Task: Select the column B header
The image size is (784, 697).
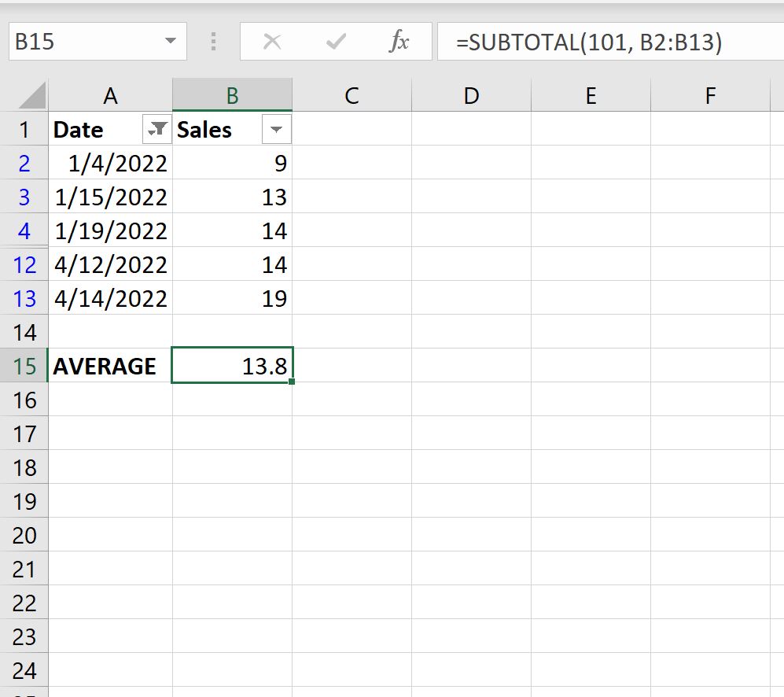Action: tap(231, 94)
